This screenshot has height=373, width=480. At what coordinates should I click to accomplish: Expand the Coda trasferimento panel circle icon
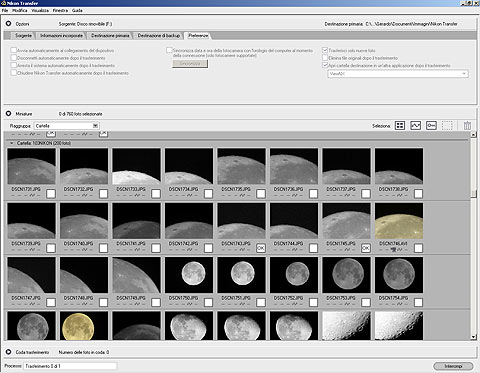pos(9,352)
